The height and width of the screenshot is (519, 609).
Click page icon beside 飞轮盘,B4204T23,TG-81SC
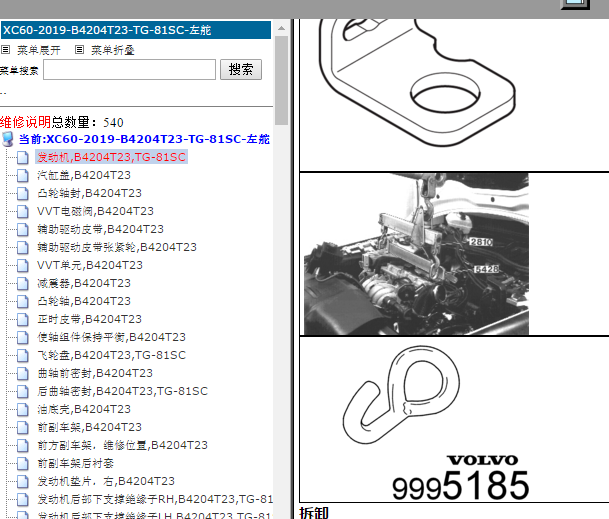23,355
